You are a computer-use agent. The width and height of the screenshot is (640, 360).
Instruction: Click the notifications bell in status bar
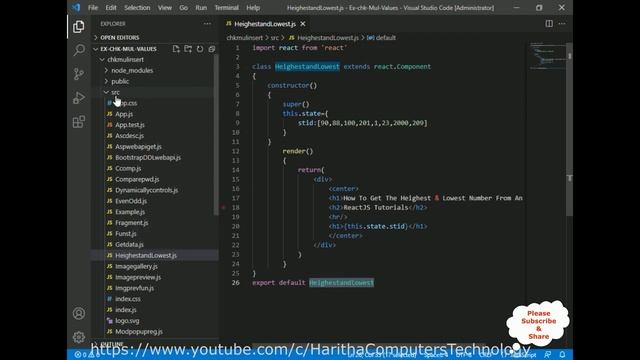coord(562,354)
